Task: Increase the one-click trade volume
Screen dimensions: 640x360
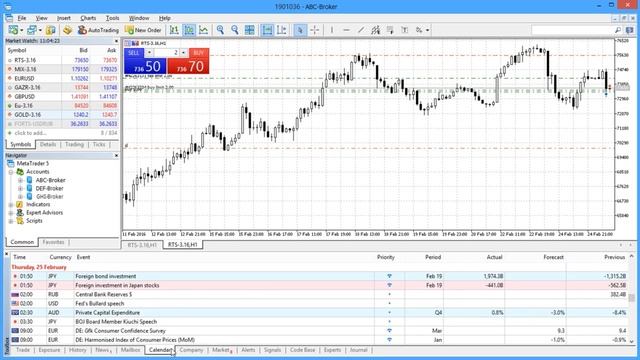Action: (x=183, y=53)
